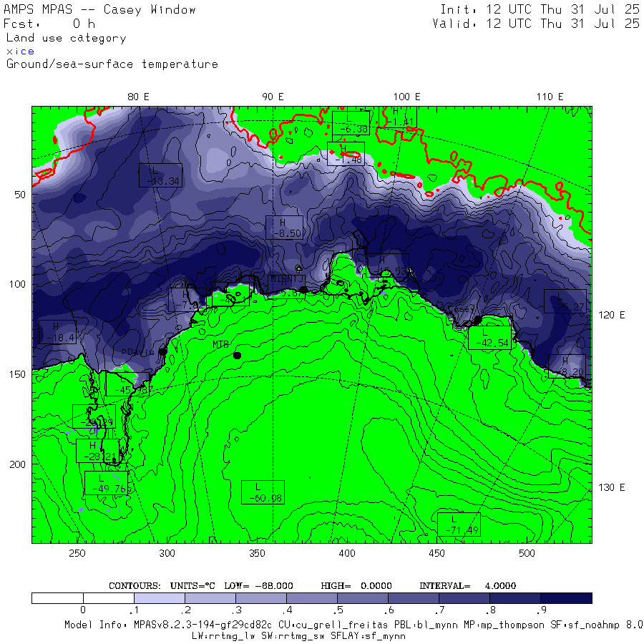Click the '.5' colorbar tick label

tap(338, 610)
